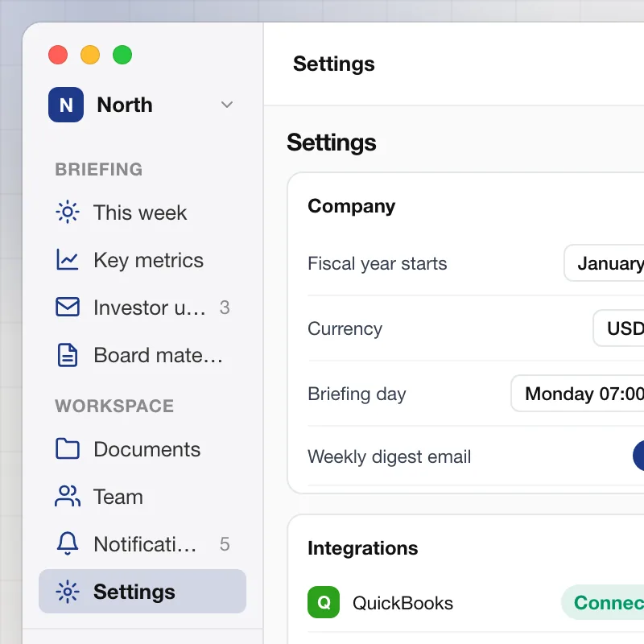Click the yellow minimize window button
The height and width of the screenshot is (644, 644).
tap(90, 55)
